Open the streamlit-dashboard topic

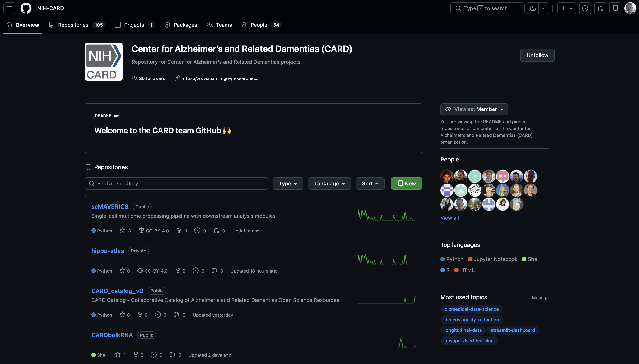click(512, 330)
